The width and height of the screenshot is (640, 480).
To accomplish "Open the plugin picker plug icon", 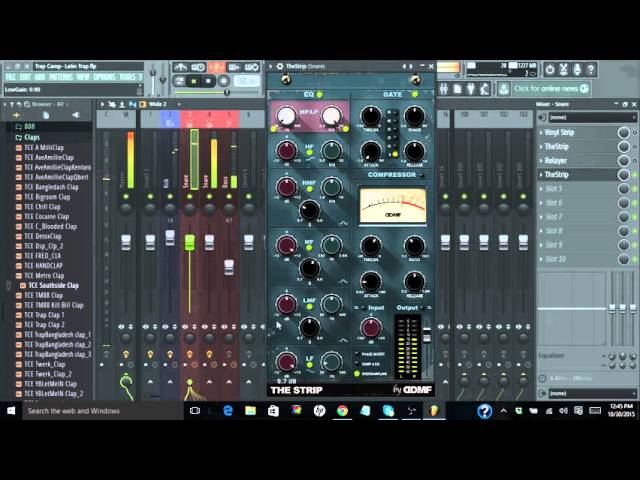I will coord(471,89).
